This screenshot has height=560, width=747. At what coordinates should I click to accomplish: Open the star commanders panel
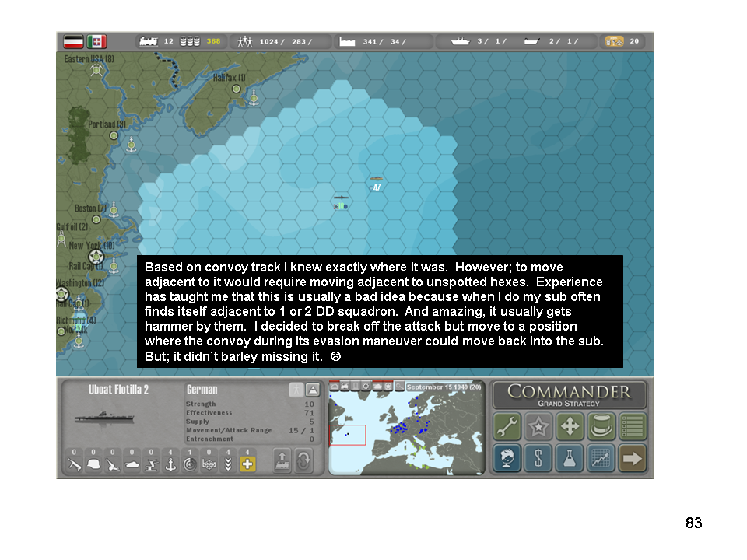click(x=538, y=427)
